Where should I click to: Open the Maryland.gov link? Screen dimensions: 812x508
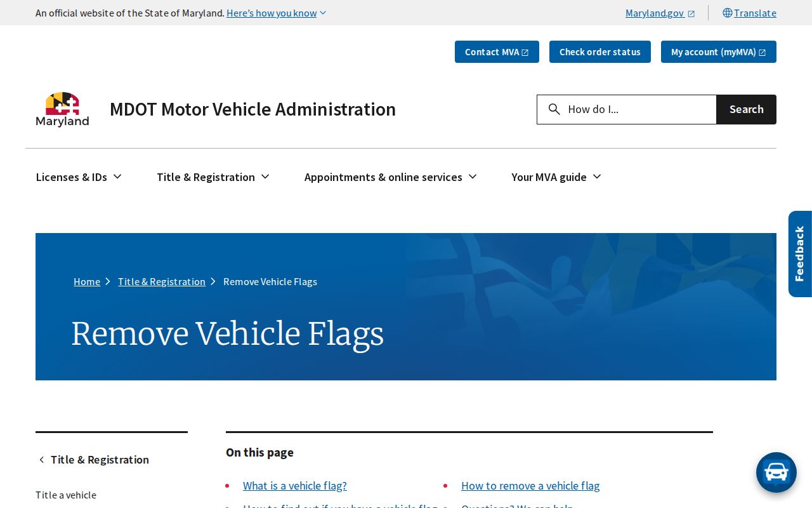click(660, 13)
